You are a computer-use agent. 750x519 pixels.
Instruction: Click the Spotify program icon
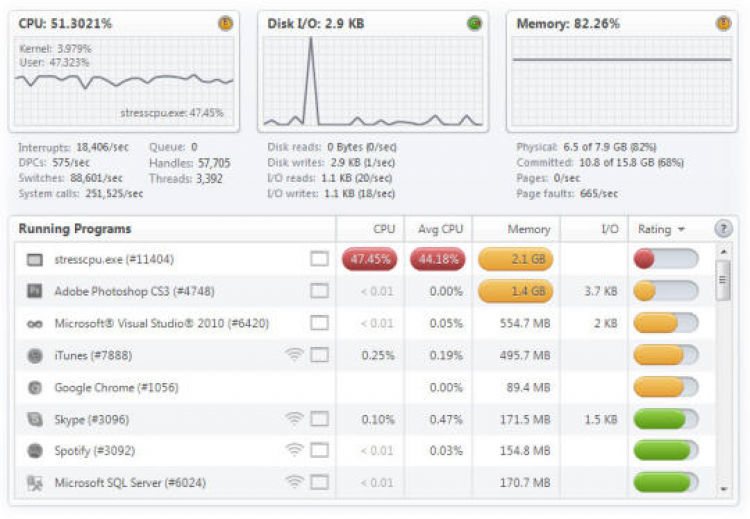click(35, 451)
